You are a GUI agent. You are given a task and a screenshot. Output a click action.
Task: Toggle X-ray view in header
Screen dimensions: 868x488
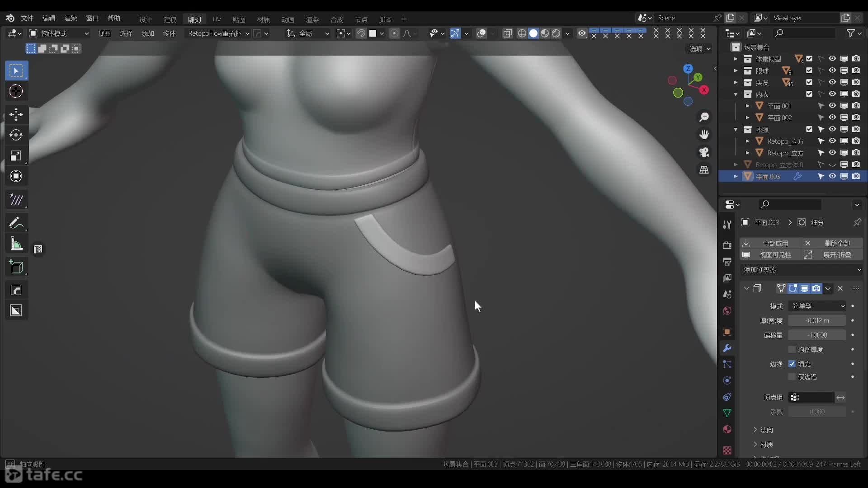coord(507,33)
